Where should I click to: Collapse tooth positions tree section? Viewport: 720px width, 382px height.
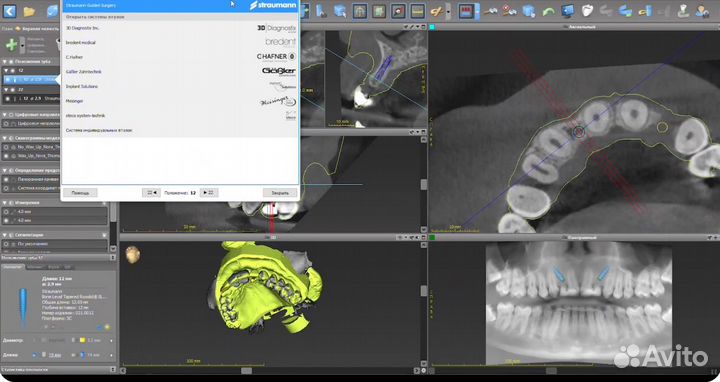click(x=5, y=62)
